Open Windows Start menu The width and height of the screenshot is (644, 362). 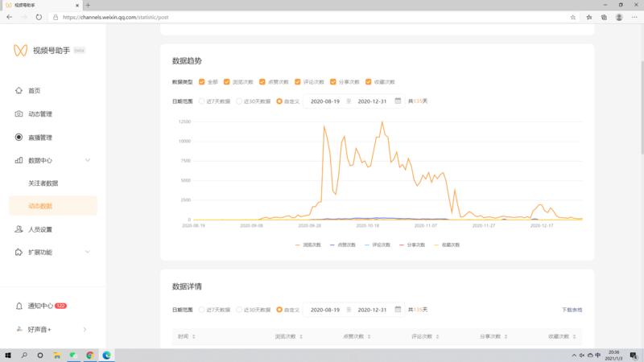pos(8,355)
